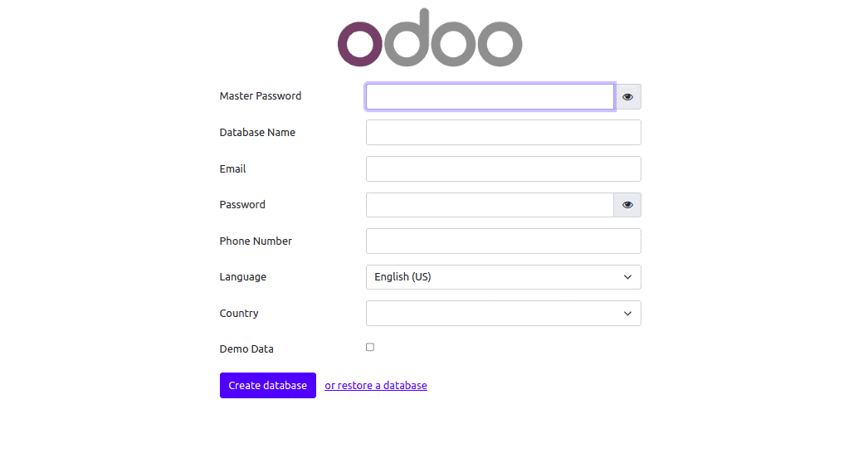
Task: Click the "Demo Data" text label
Action: tap(246, 349)
